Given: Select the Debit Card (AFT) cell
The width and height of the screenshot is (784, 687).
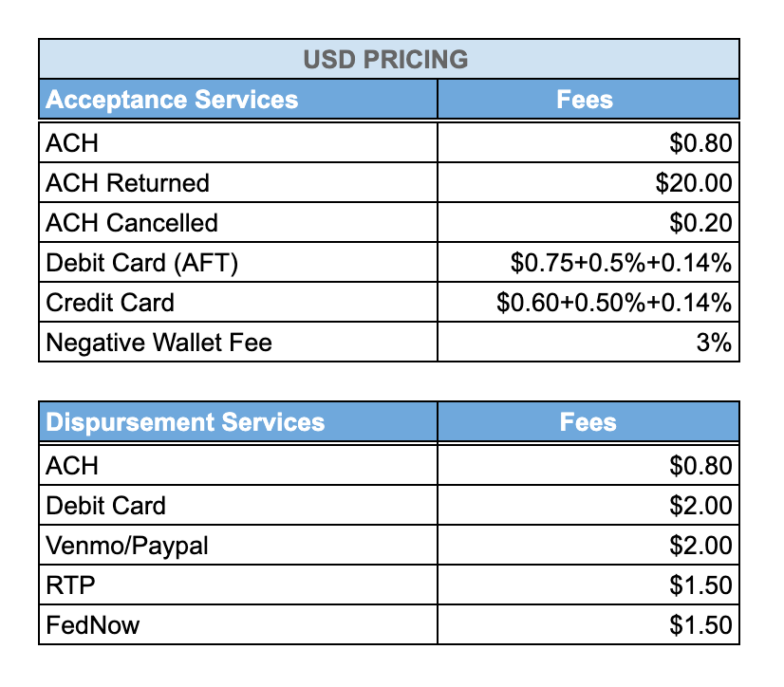Looking at the screenshot, I should coord(238,263).
